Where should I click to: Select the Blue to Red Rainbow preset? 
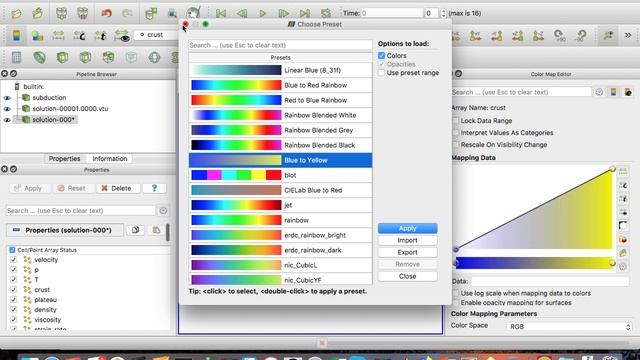pyautogui.click(x=280, y=85)
